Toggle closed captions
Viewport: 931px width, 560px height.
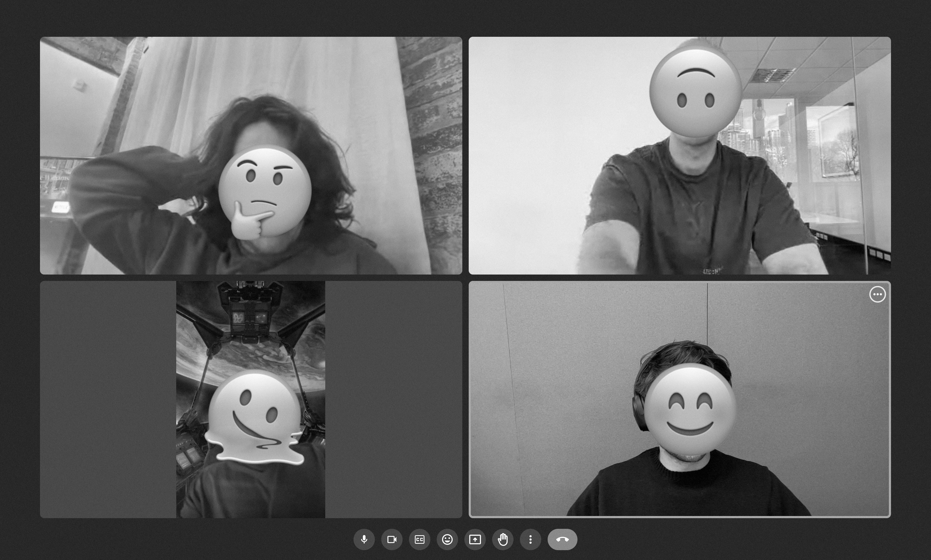[419, 539]
